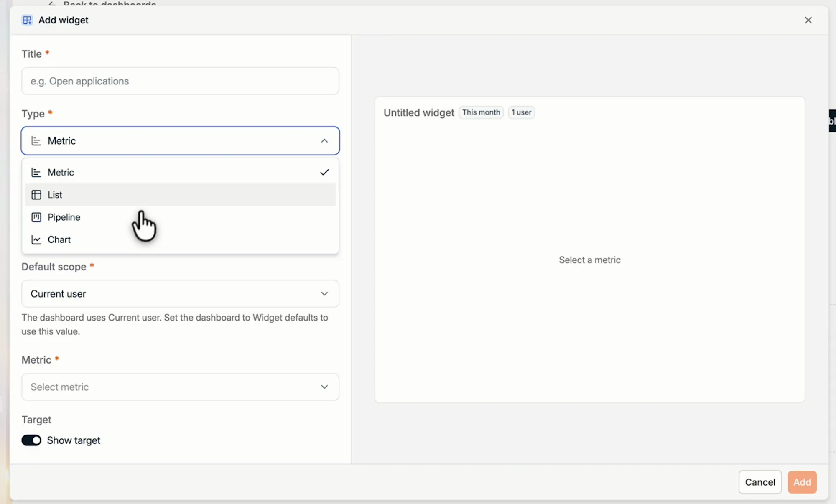Click the chevron-up arrow in Type dropdown

324,141
